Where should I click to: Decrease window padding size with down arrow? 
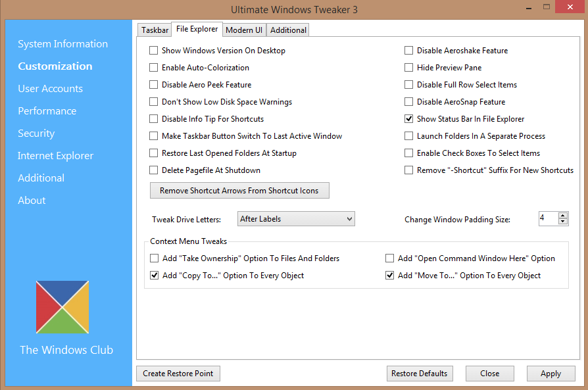(562, 221)
